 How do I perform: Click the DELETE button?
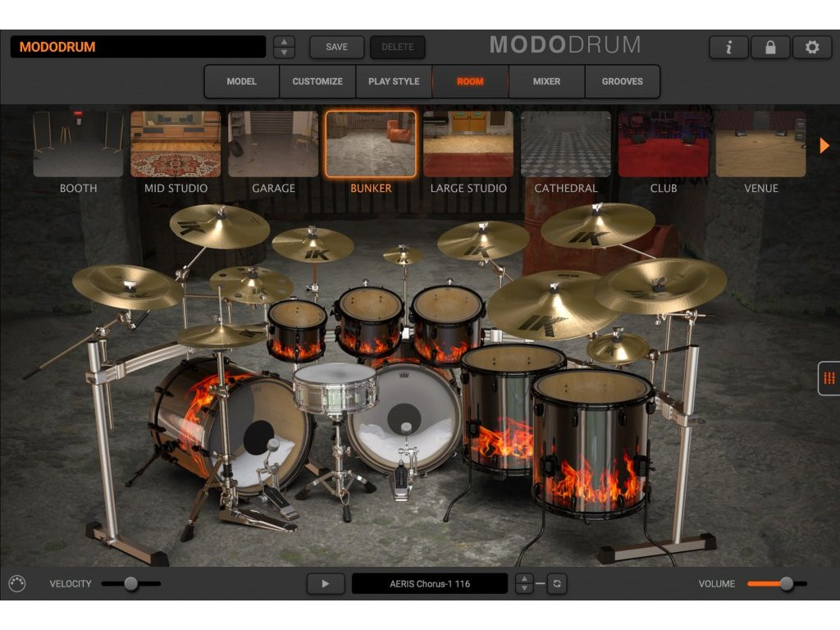(x=398, y=47)
